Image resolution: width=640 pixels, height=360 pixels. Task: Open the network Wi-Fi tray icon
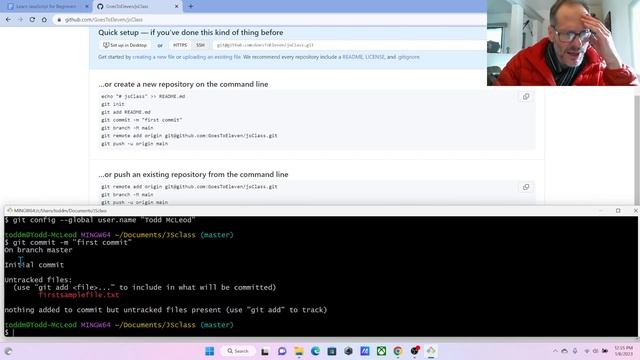tap(587, 351)
